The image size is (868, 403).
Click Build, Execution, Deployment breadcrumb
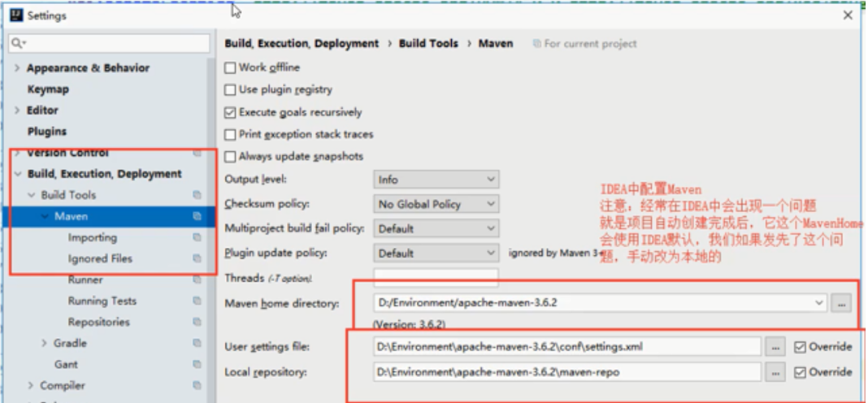tap(302, 43)
